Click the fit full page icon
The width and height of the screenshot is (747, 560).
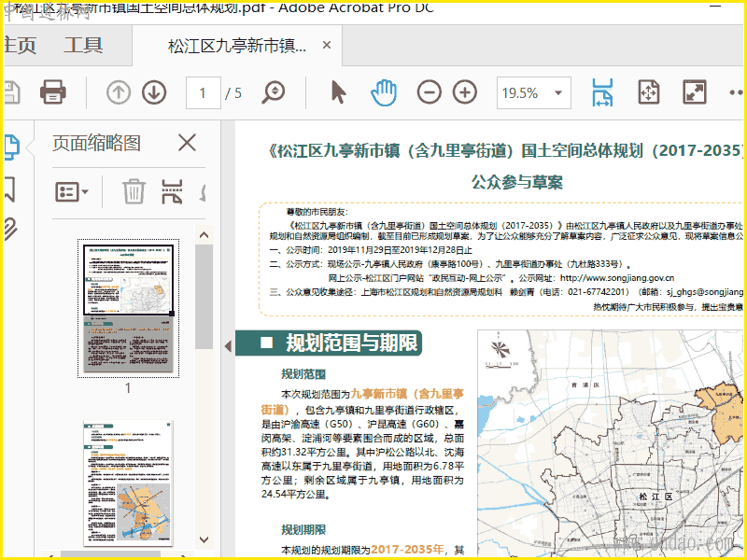click(x=648, y=92)
